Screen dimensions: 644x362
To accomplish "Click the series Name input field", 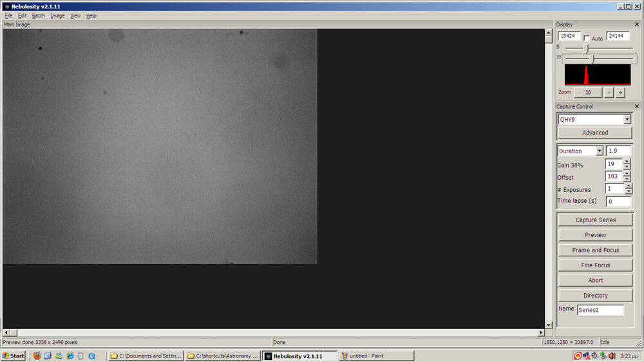I will click(x=600, y=310).
